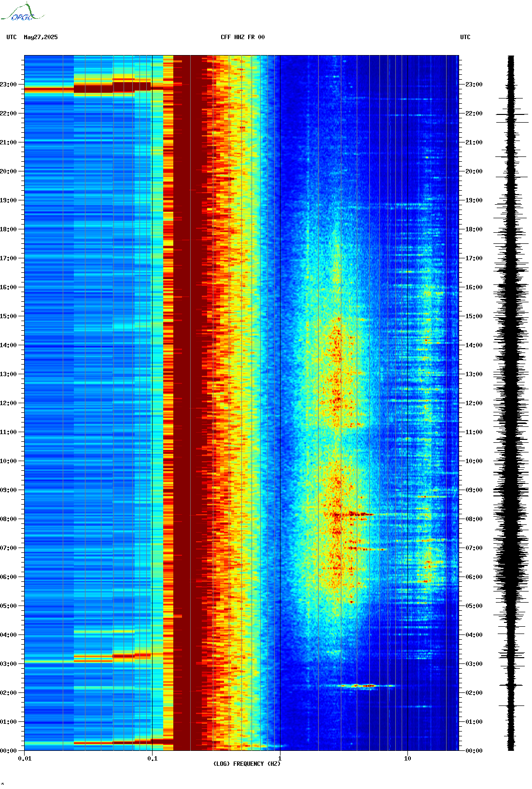This screenshot has width=532, height=789.
Task: Select the (LOG) FREQUENCY (HZ) axis title
Action: click(x=247, y=764)
